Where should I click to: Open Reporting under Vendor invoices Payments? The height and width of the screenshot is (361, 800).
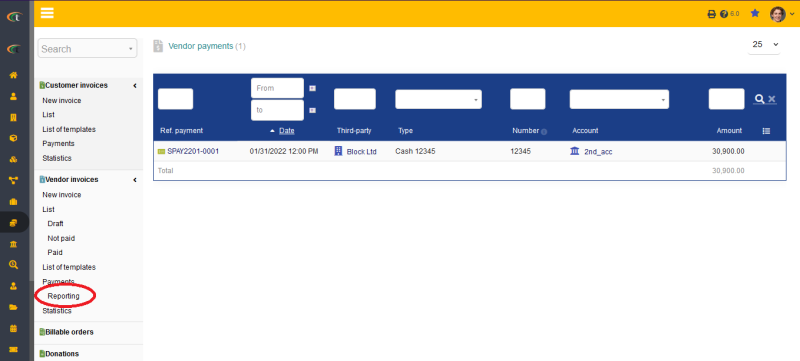click(63, 296)
